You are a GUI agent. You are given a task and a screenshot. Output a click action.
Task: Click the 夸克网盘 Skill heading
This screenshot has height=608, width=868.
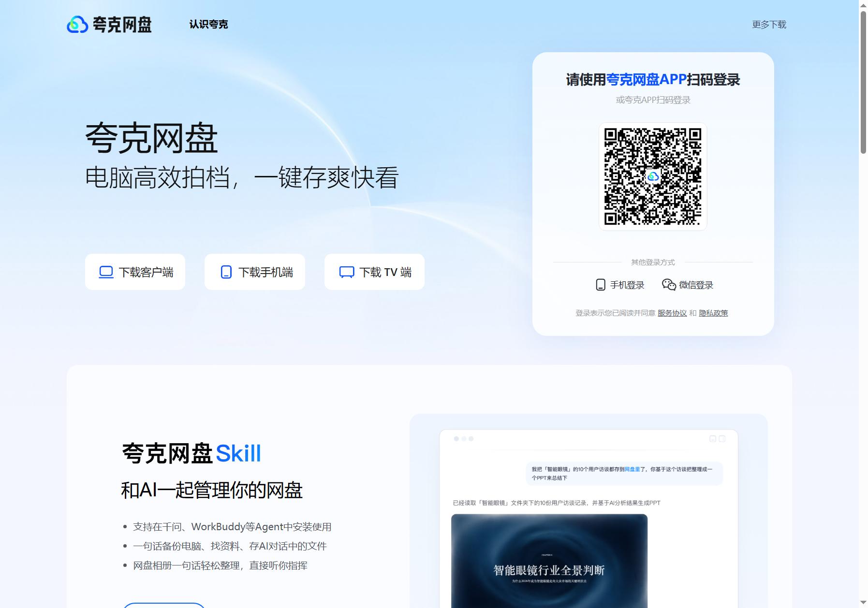(191, 453)
